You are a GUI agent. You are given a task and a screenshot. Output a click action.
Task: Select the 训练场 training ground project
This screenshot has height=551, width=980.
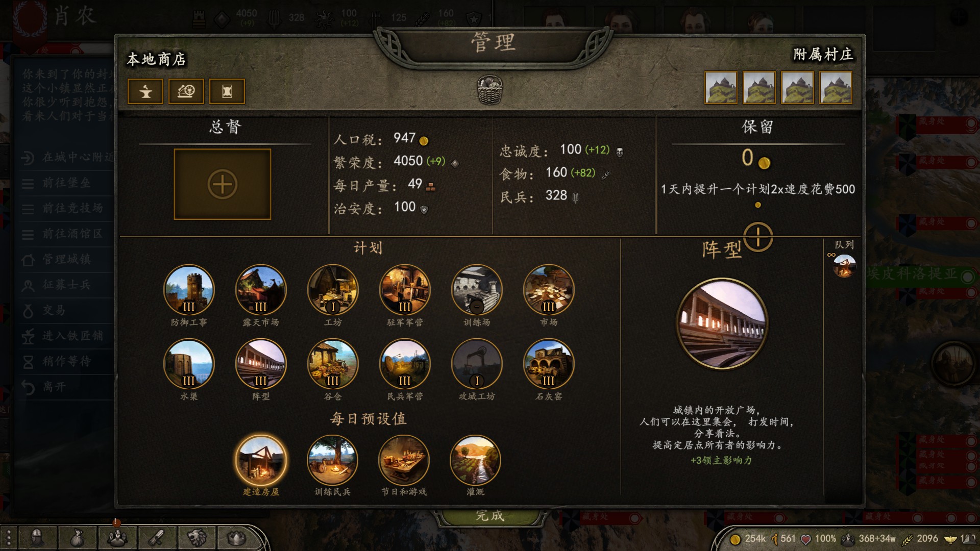click(477, 290)
